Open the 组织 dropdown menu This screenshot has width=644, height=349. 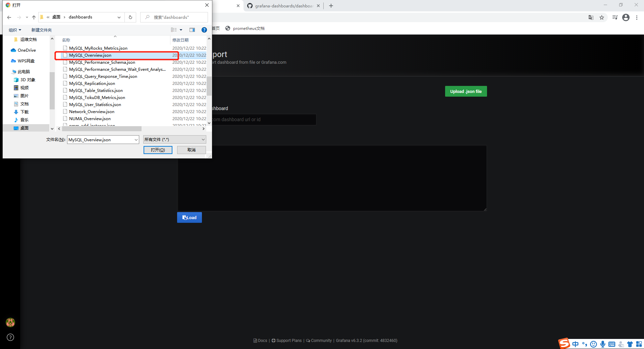15,30
